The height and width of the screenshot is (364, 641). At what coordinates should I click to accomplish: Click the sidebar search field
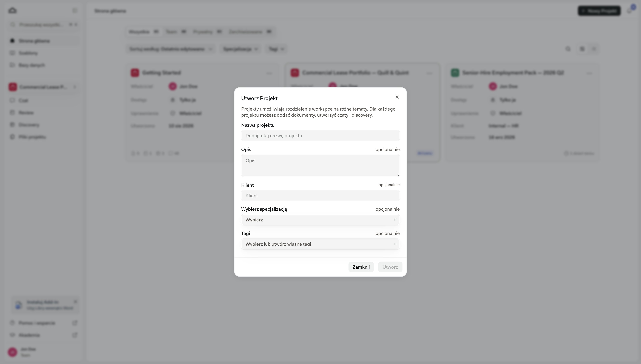[x=44, y=24]
